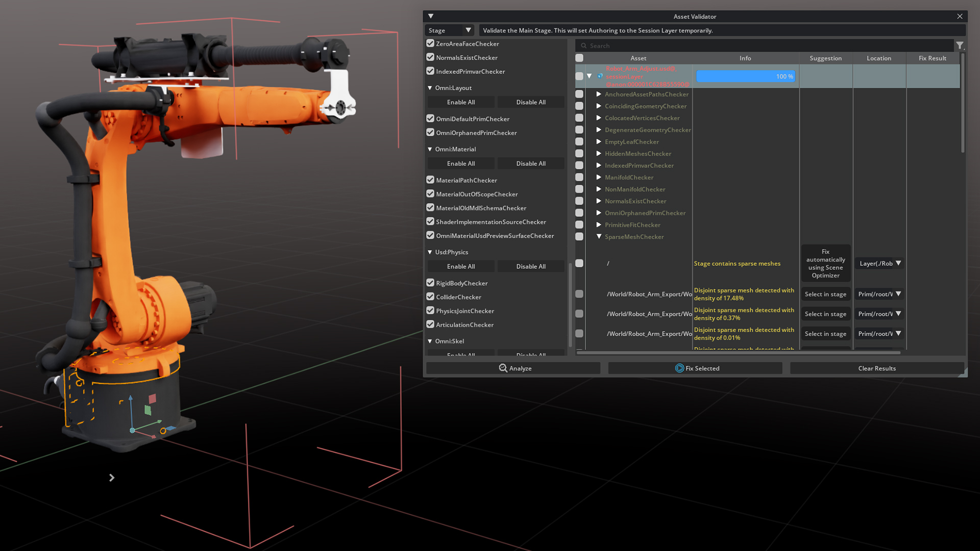Disable the NormalsExistChecker checkbox
The width and height of the screenshot is (980, 551).
click(x=430, y=57)
